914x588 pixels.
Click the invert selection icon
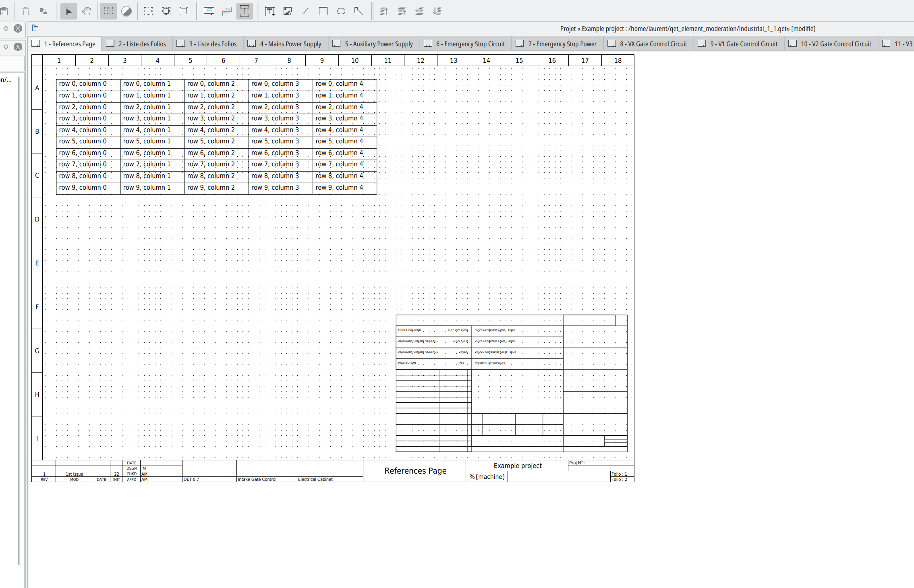(x=166, y=11)
